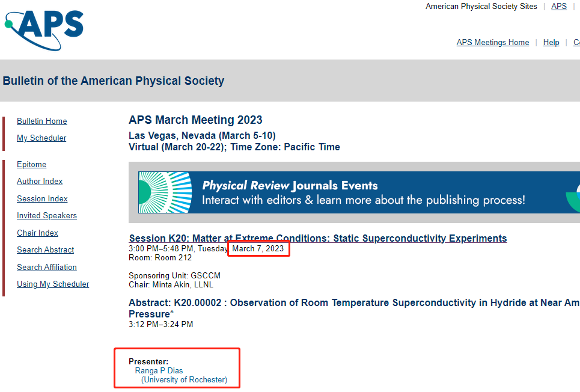Open Search Affiliation page
Image resolution: width=580 pixels, height=392 pixels.
[x=47, y=268]
